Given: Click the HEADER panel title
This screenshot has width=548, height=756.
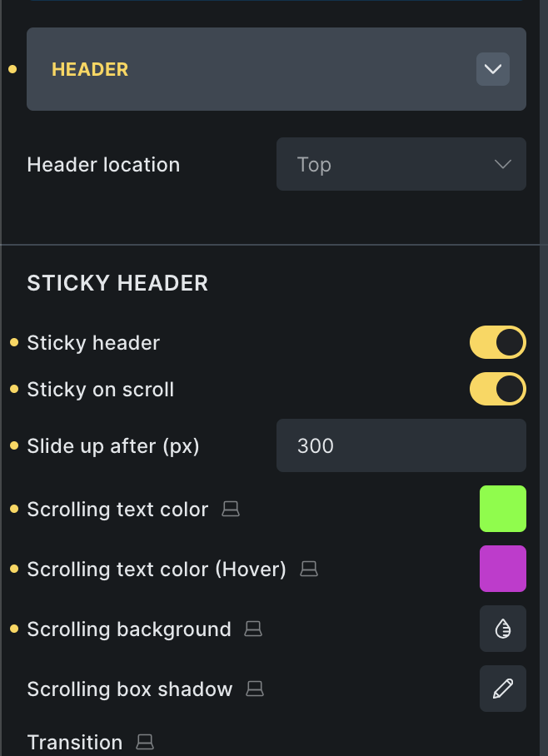Looking at the screenshot, I should tap(90, 69).
